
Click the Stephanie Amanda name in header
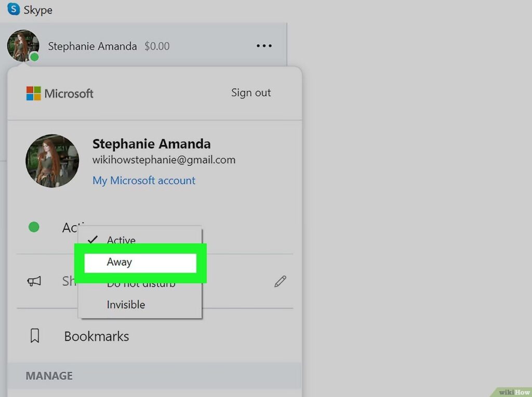coord(92,46)
